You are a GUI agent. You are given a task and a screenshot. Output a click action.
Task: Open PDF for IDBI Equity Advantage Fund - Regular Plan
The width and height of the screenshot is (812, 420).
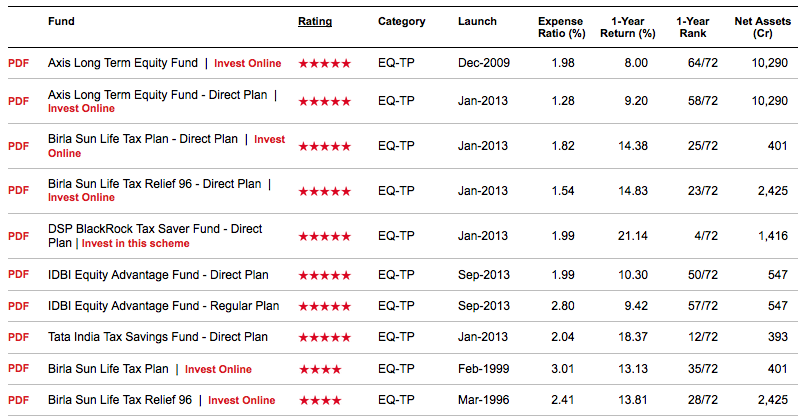click(18, 306)
